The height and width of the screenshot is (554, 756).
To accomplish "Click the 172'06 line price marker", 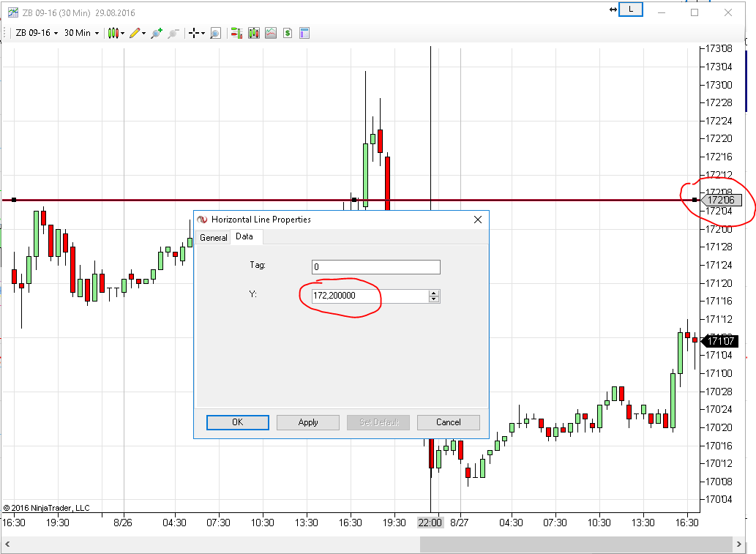I will click(x=722, y=200).
